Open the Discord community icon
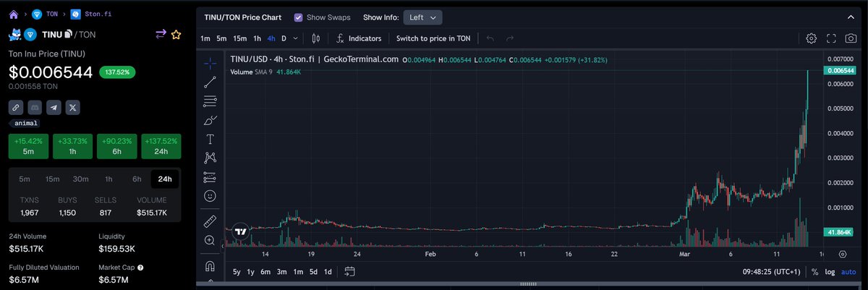The image size is (868, 290). 35,107
